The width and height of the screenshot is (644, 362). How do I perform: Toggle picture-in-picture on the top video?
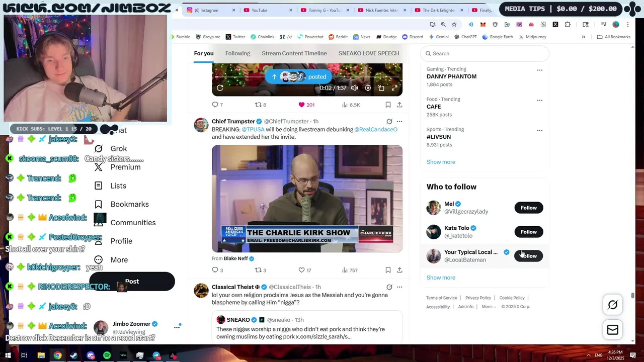pyautogui.click(x=381, y=88)
